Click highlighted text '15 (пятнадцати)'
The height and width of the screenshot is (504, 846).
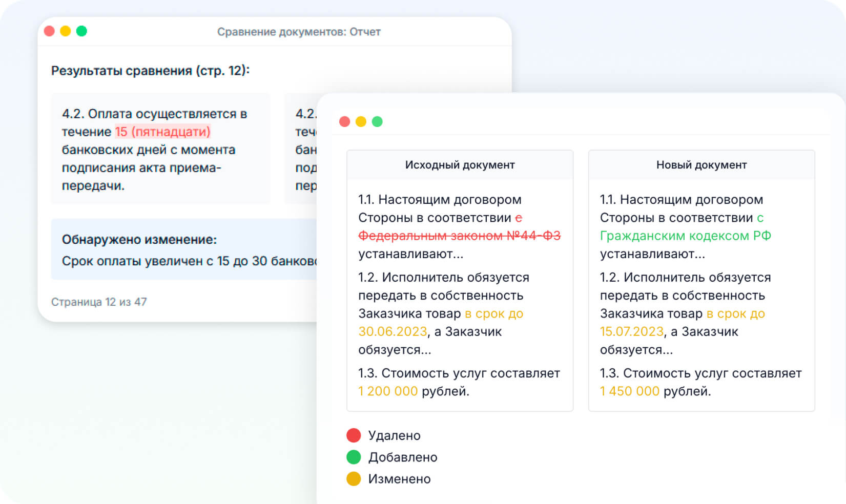[162, 132]
